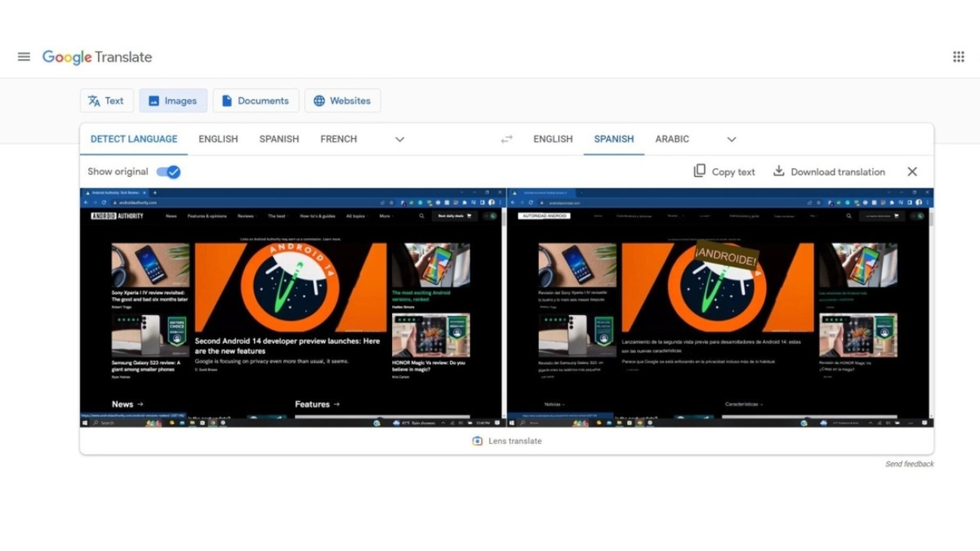The width and height of the screenshot is (980, 551).
Task: Switch to Documents translation mode
Action: [x=256, y=100]
